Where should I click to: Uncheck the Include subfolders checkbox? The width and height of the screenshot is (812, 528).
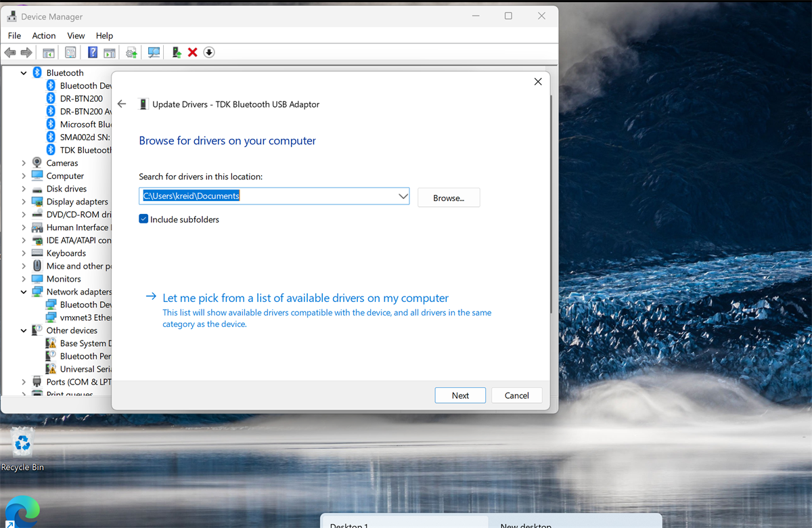(143, 219)
